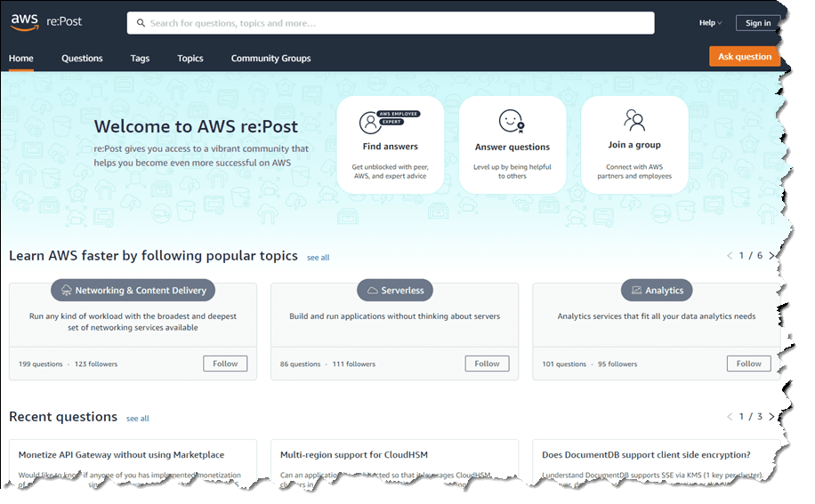Click the Join a group people icon
Image resolution: width=815 pixels, height=504 pixels.
click(634, 120)
